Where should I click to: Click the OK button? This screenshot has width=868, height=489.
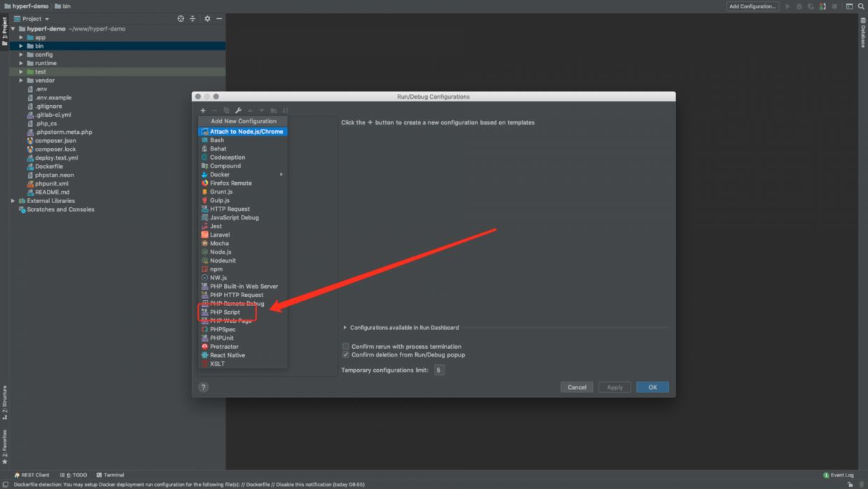point(652,387)
